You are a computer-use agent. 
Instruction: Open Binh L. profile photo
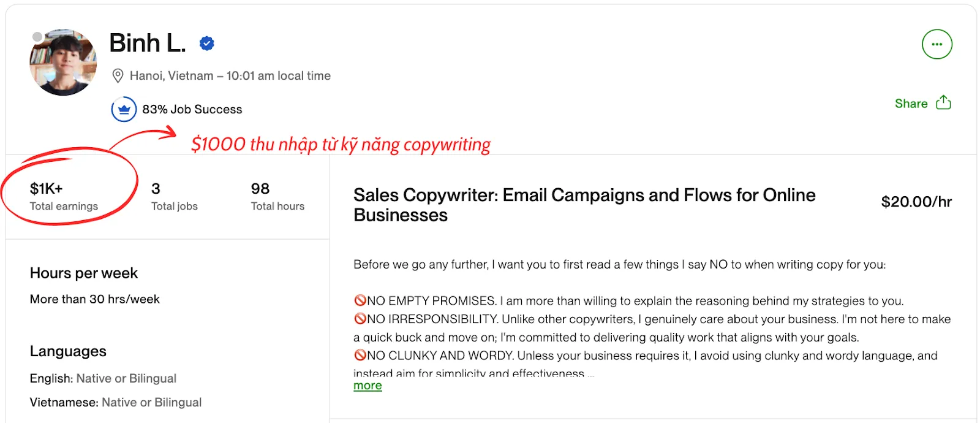click(x=63, y=62)
